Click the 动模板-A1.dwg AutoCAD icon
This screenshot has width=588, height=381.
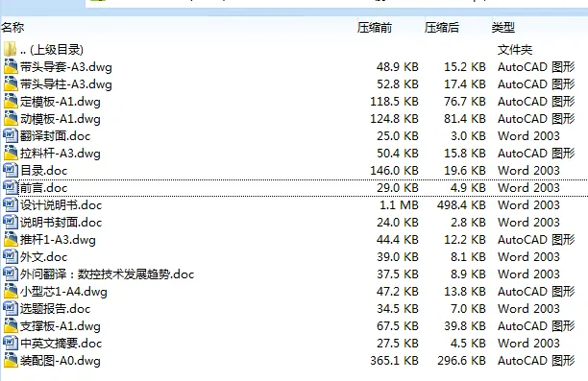(11, 118)
